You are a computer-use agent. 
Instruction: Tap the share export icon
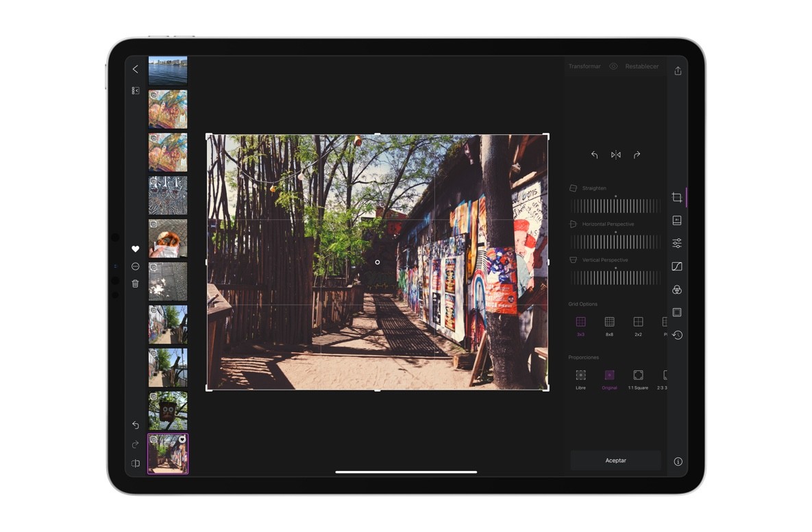pyautogui.click(x=678, y=71)
